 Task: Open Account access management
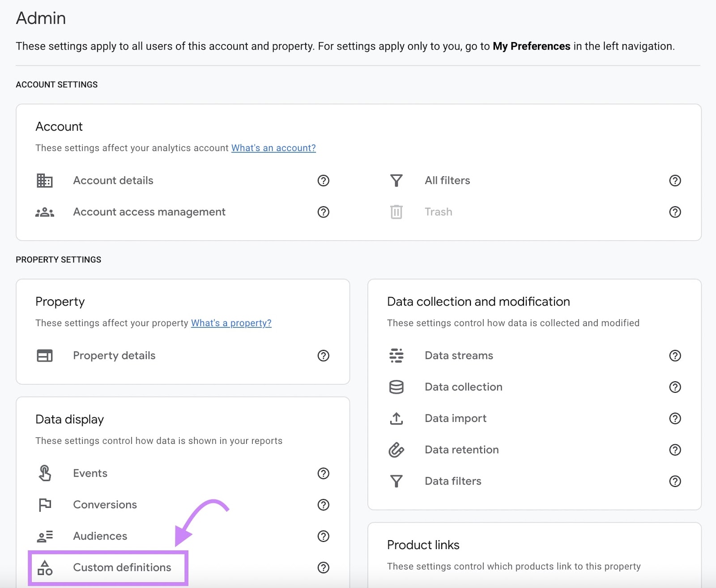[x=149, y=212]
